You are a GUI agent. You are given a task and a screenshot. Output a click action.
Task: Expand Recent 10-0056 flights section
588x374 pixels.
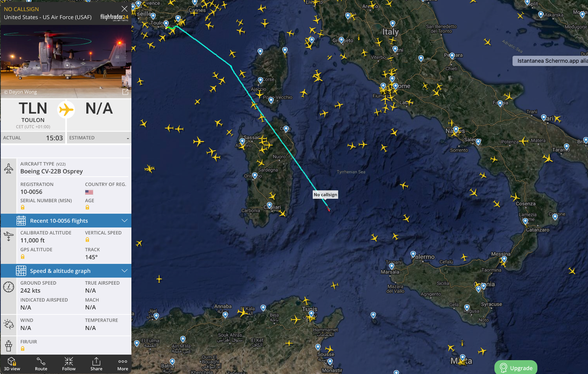point(66,221)
